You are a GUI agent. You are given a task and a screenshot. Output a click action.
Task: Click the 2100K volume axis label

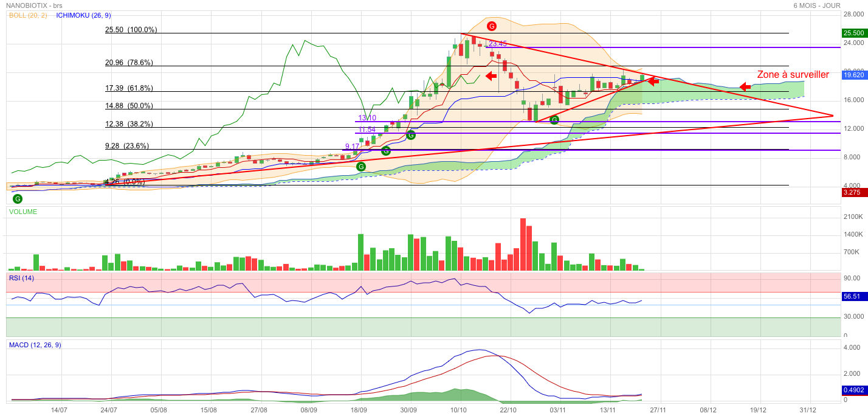click(853, 217)
